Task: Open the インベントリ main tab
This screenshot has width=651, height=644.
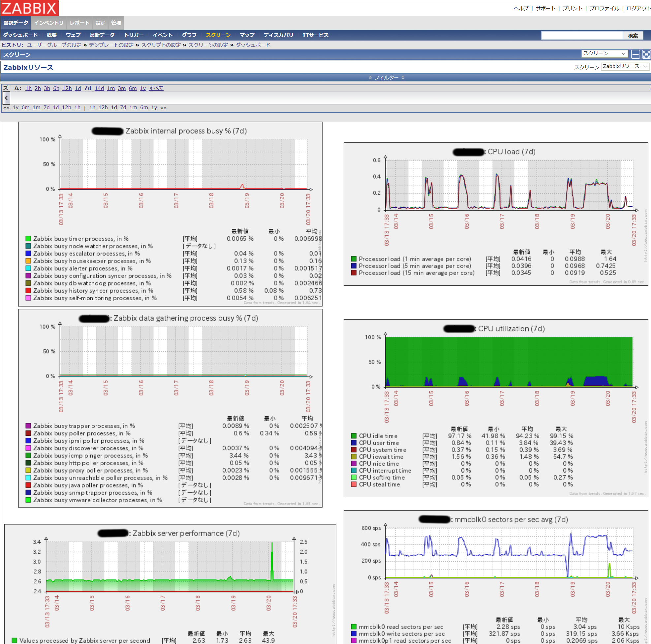Action: pyautogui.click(x=49, y=23)
